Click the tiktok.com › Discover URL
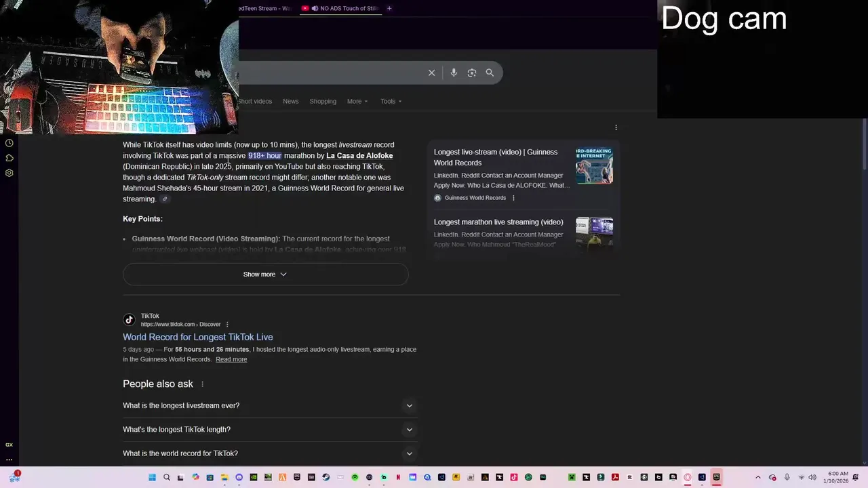This screenshot has height=488, width=868. point(180,325)
